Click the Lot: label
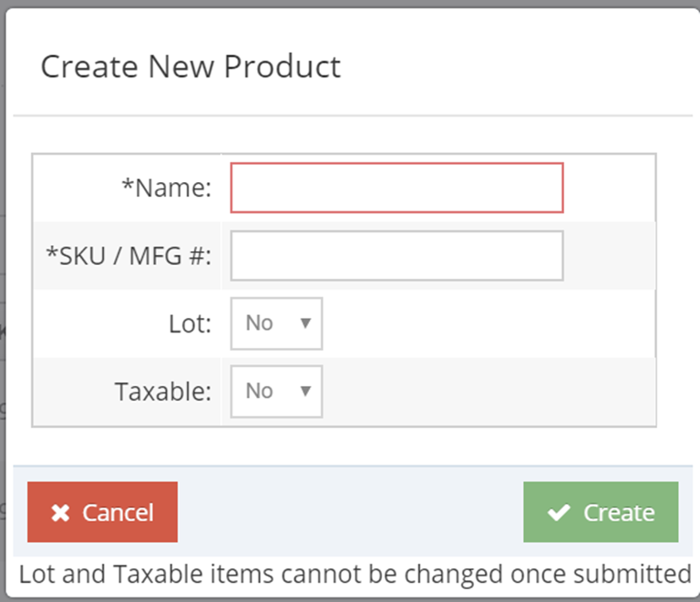 190,323
